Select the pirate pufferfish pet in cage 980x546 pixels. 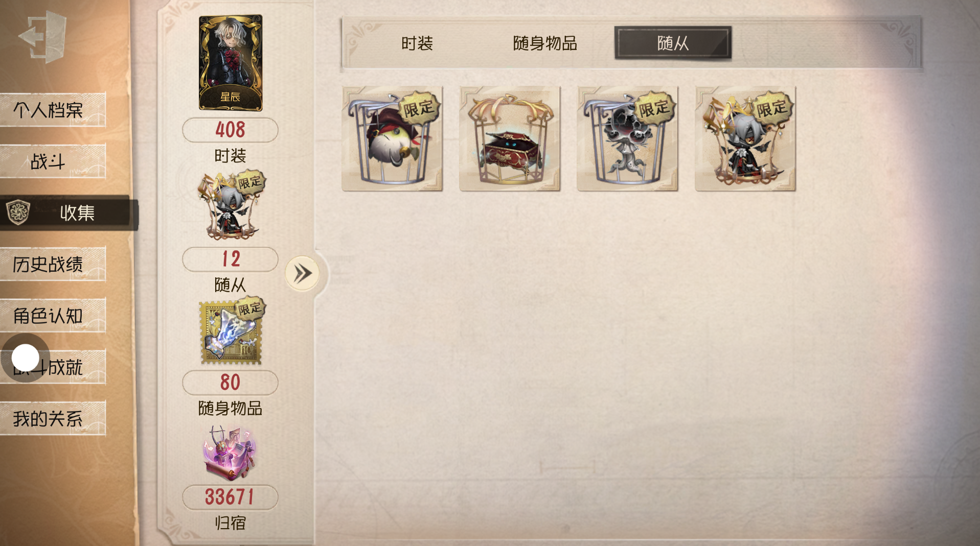click(392, 138)
